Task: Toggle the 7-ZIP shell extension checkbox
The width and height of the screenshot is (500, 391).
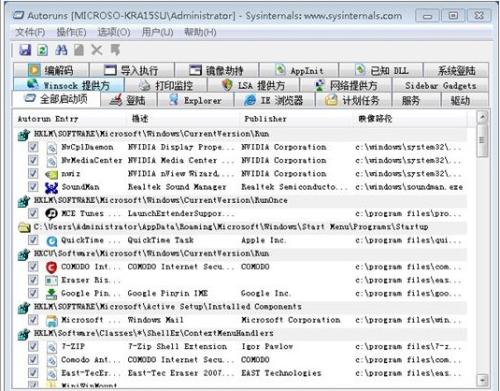Action: (x=33, y=346)
